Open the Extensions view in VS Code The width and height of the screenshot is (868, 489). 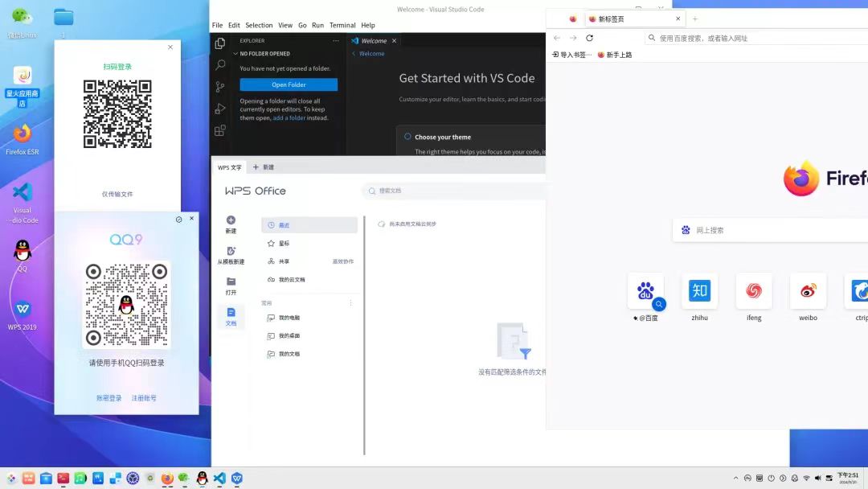coord(220,131)
